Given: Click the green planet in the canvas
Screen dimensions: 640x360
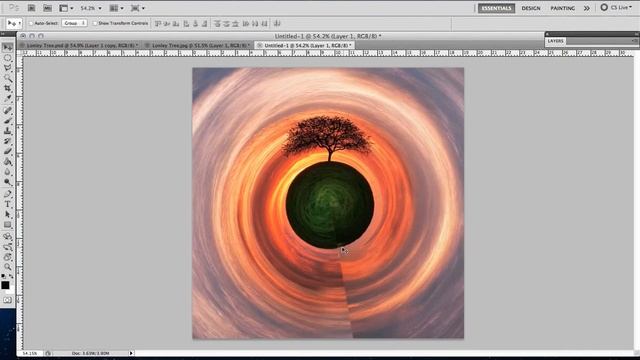Looking at the screenshot, I should click(330, 204).
